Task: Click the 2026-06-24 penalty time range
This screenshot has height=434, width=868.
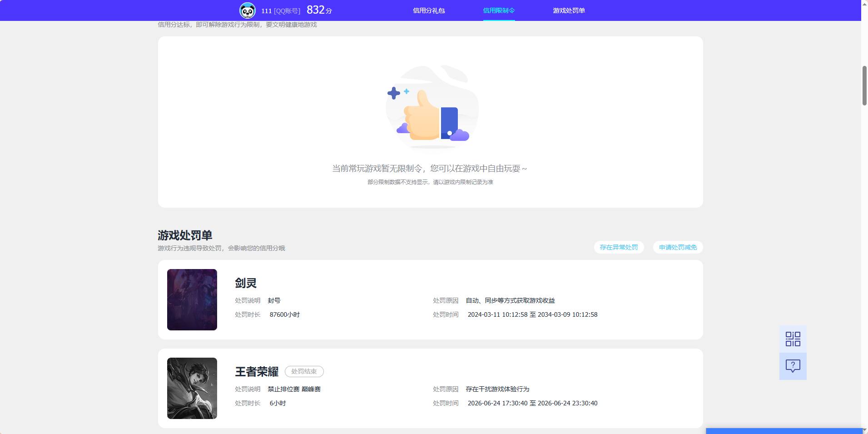Action: pyautogui.click(x=533, y=403)
